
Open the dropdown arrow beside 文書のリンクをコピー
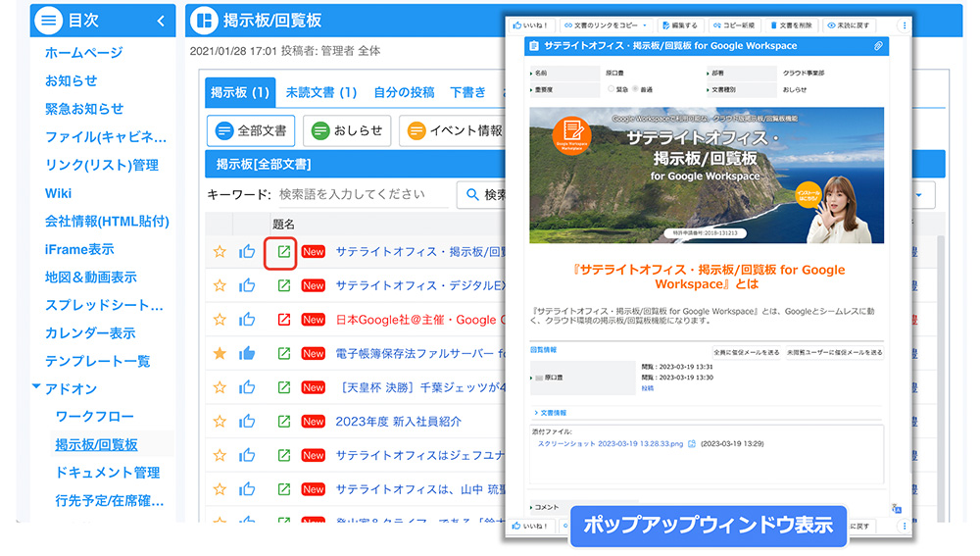tap(645, 25)
